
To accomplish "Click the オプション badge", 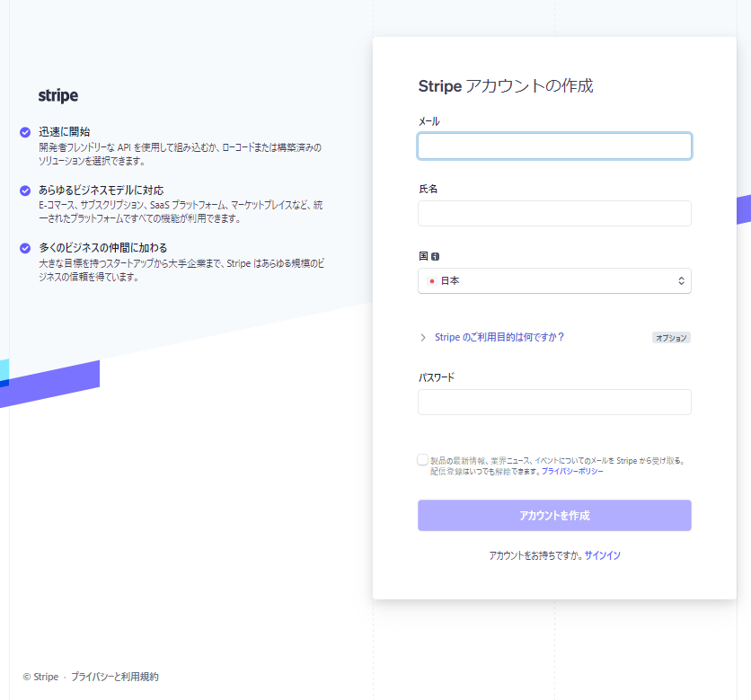I will click(x=671, y=338).
